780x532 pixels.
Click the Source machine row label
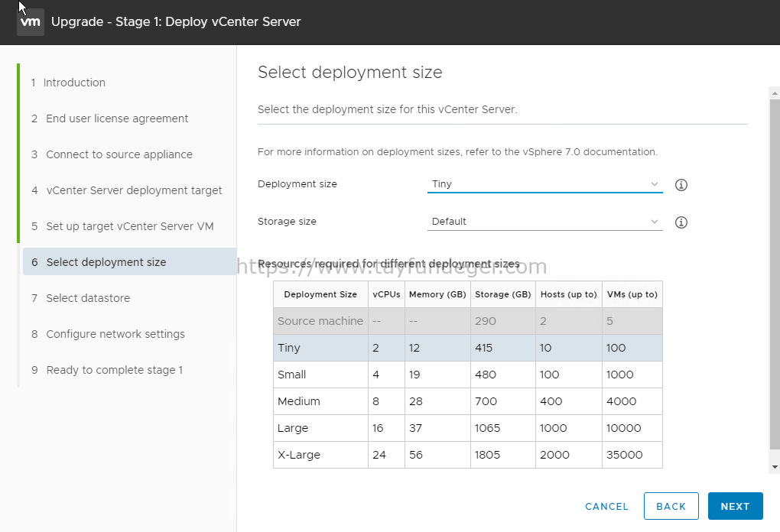[320, 321]
